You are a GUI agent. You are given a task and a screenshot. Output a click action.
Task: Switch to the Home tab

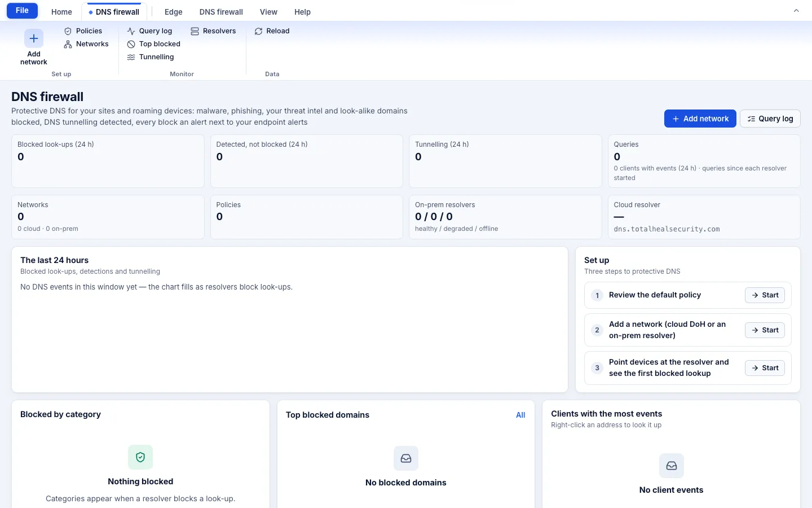pyautogui.click(x=61, y=12)
